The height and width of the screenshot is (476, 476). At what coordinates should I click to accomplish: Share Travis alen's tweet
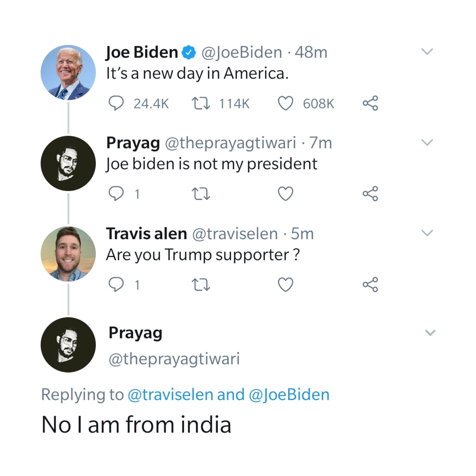(x=370, y=284)
